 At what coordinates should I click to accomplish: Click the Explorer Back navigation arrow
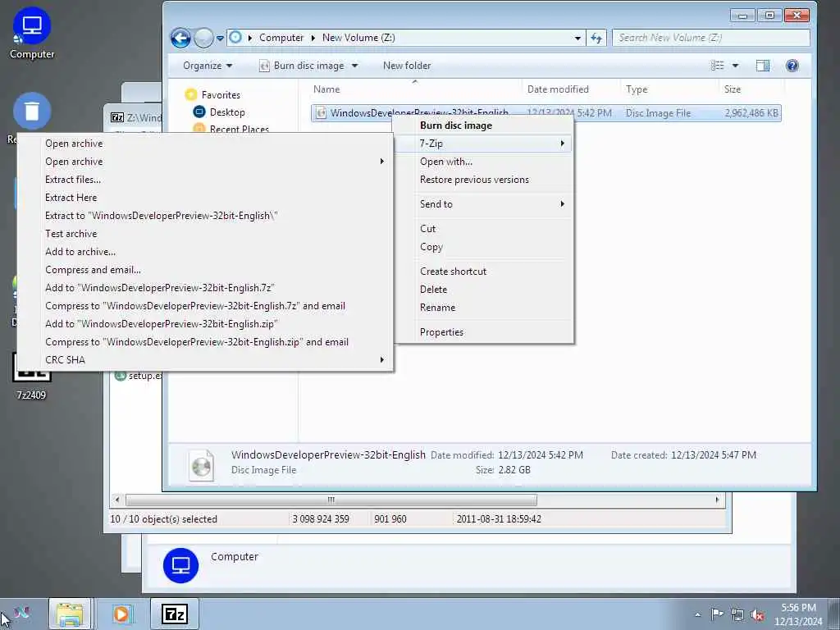pos(180,38)
